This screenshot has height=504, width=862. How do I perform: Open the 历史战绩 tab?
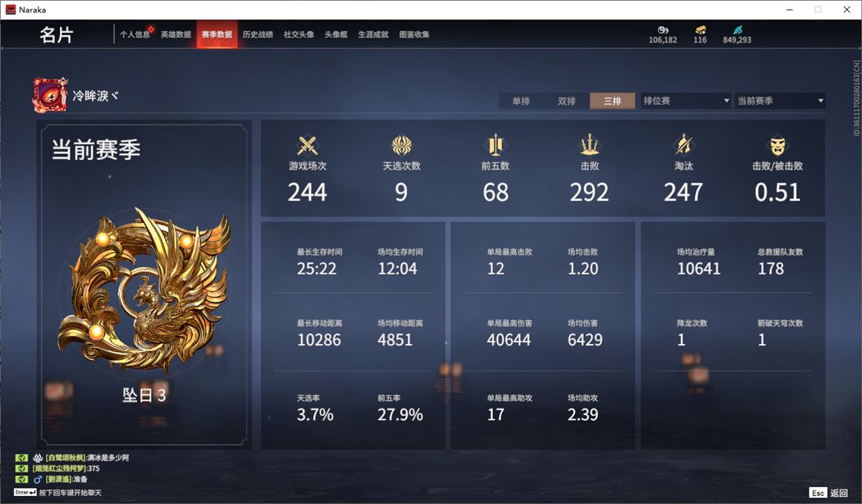click(x=258, y=34)
